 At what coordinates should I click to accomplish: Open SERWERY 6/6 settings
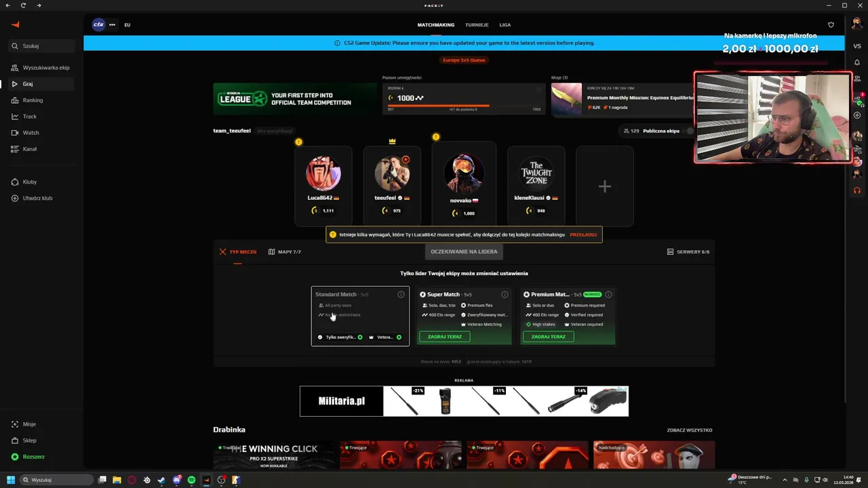688,252
